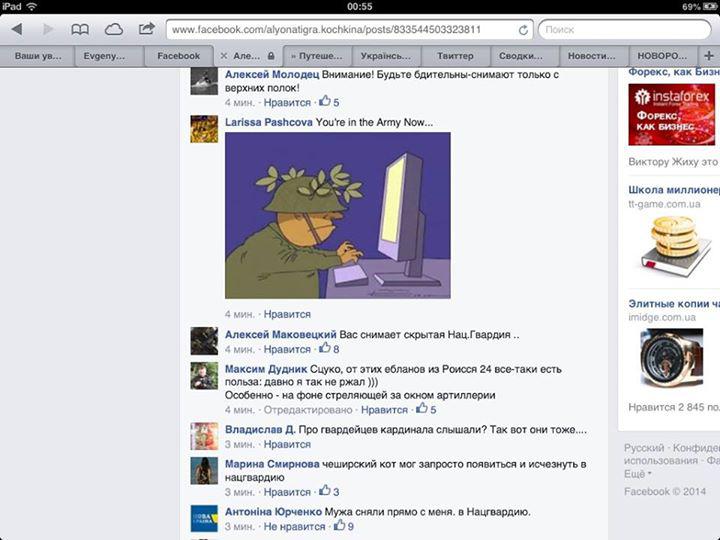Screen dimensions: 720x540
Task: Open Владислав Д. avatar thumbnail
Action: pyautogui.click(x=204, y=436)
